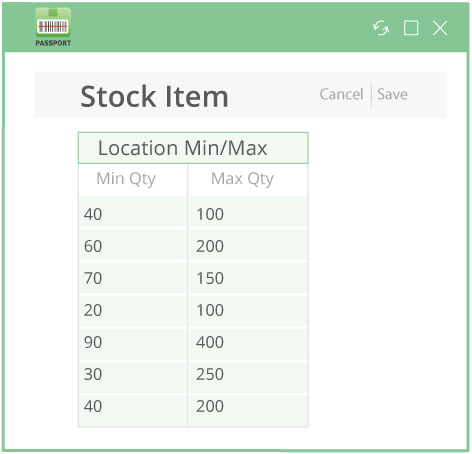The height and width of the screenshot is (454, 472).
Task: Select the Max Qty 150 cell
Action: (x=248, y=278)
